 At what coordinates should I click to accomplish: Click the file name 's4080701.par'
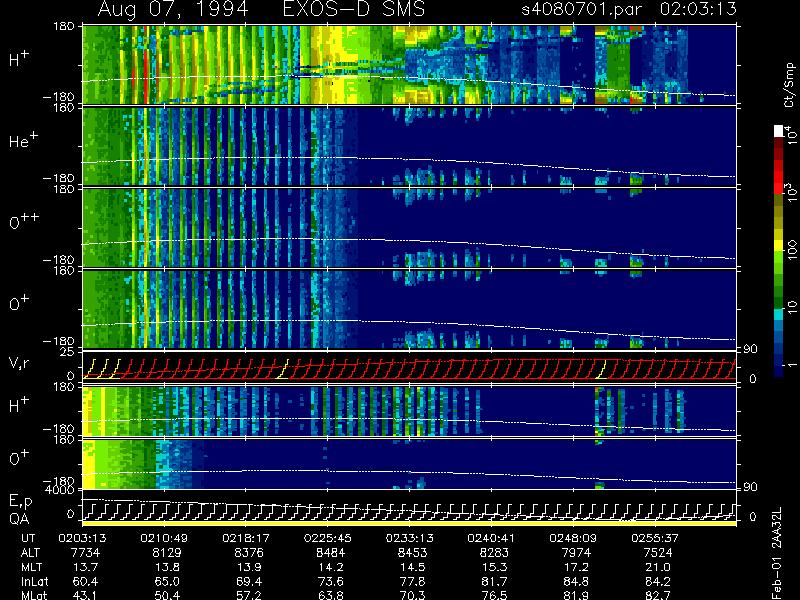(x=581, y=10)
